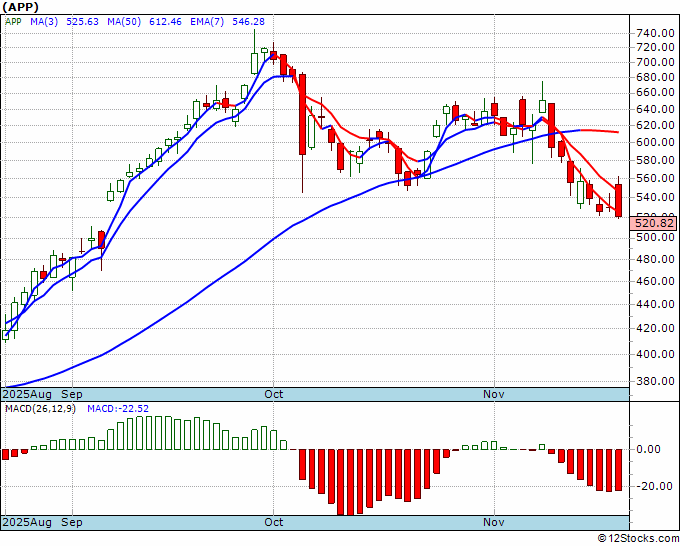Click the 660.00 price axis label
The image size is (680, 546).
(x=655, y=93)
